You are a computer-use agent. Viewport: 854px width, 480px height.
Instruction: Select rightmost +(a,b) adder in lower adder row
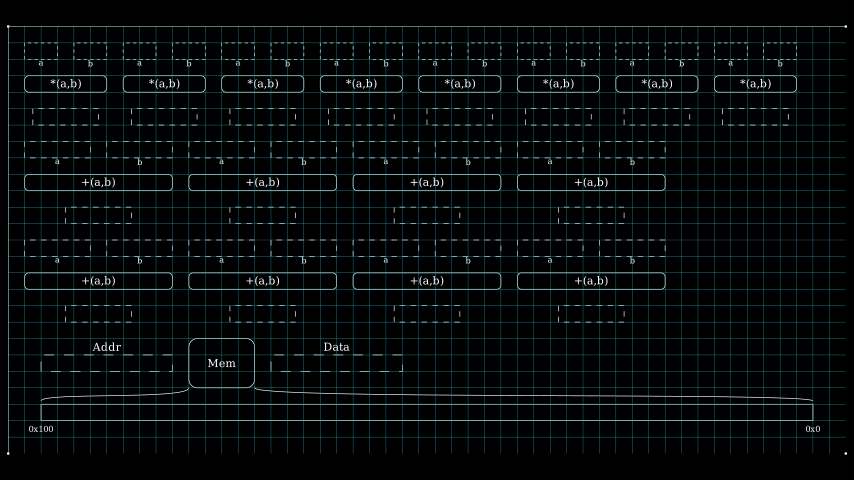click(590, 281)
